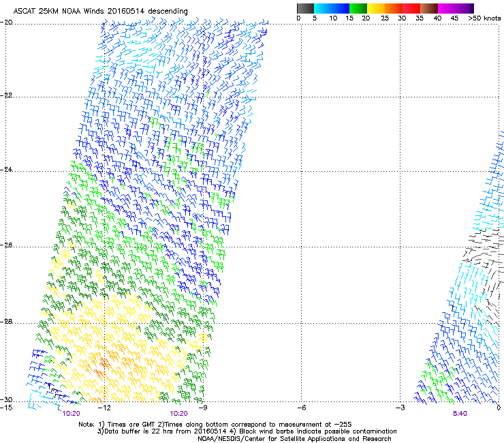Click the '45' legend scale label
Viewport: 504px width, 443px height.
tap(454, 18)
